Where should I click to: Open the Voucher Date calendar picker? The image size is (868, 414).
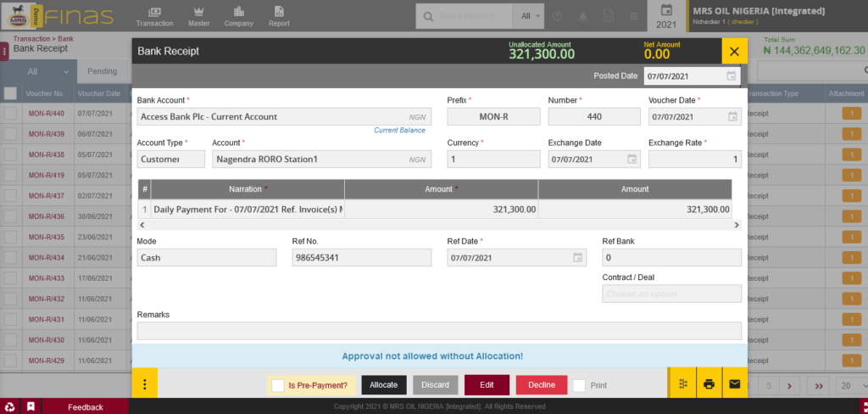pyautogui.click(x=732, y=117)
